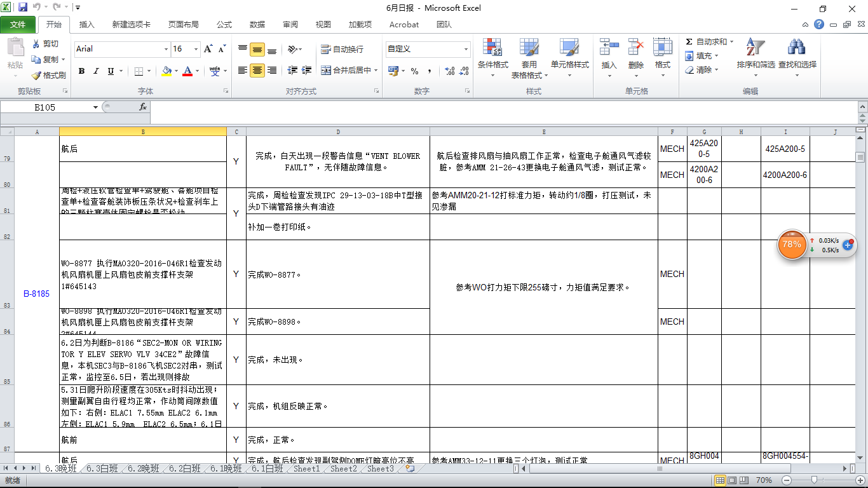Open the font name Arial dropdown
868x488 pixels.
click(166, 49)
